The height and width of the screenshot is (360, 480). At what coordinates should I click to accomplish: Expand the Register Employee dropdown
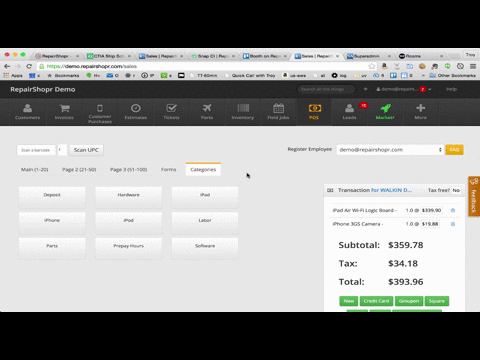[x=390, y=150]
